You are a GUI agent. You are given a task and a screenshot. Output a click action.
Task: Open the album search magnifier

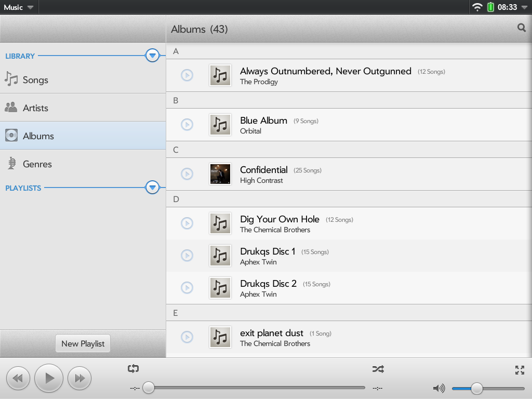point(522,28)
